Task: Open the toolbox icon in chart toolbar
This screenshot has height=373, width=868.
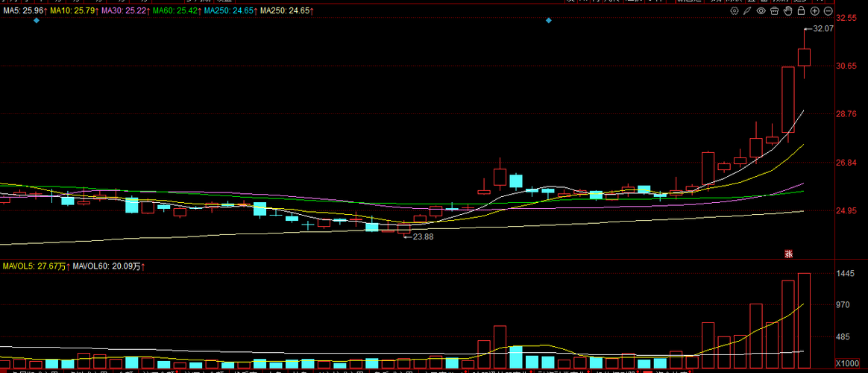Action: (x=775, y=10)
